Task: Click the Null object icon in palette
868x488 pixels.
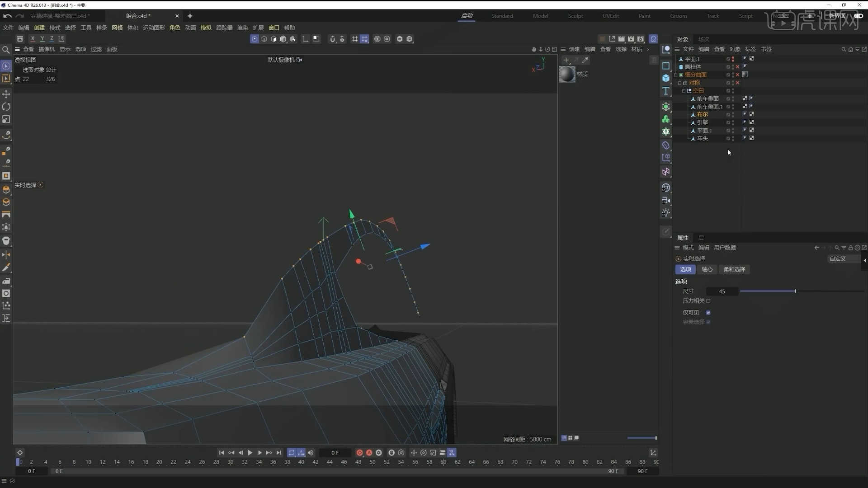Action: 666,50
